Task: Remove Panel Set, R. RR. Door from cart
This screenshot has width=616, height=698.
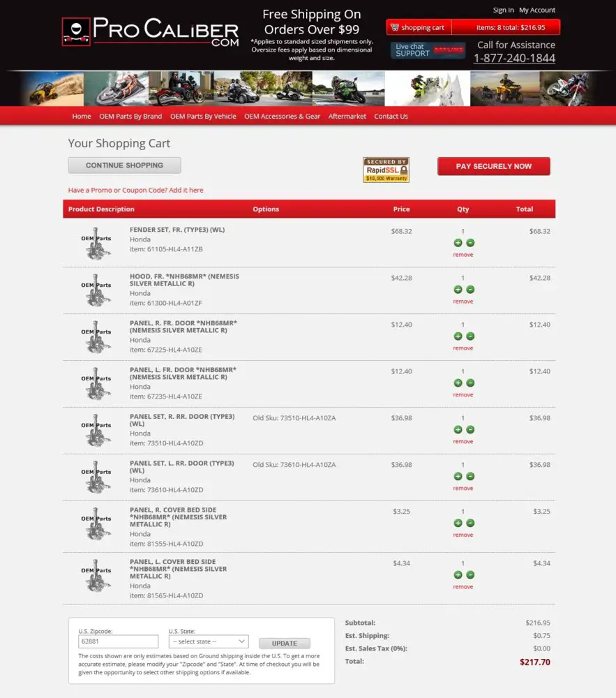Action: (x=463, y=442)
